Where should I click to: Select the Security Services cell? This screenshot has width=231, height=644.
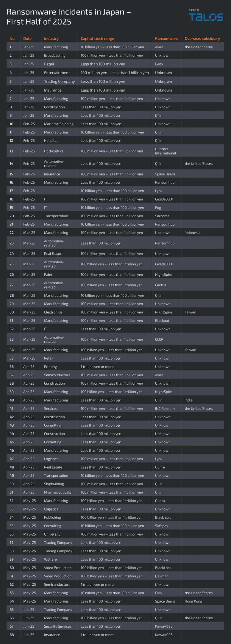tap(58, 626)
